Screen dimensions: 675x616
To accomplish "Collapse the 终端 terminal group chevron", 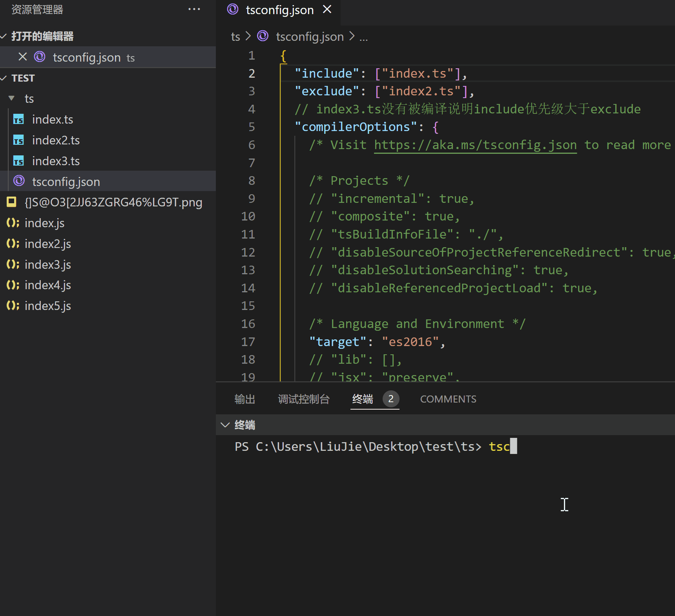I will pos(225,425).
